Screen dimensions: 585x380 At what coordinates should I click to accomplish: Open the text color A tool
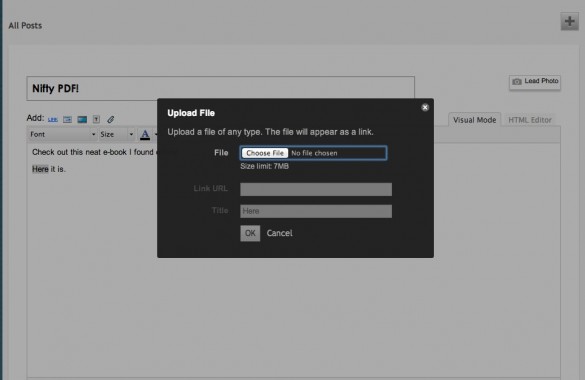[145, 134]
